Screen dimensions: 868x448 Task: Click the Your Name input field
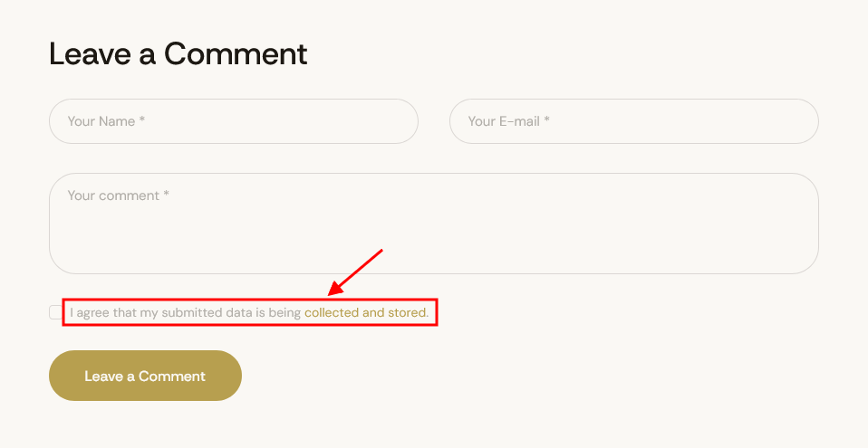233,121
